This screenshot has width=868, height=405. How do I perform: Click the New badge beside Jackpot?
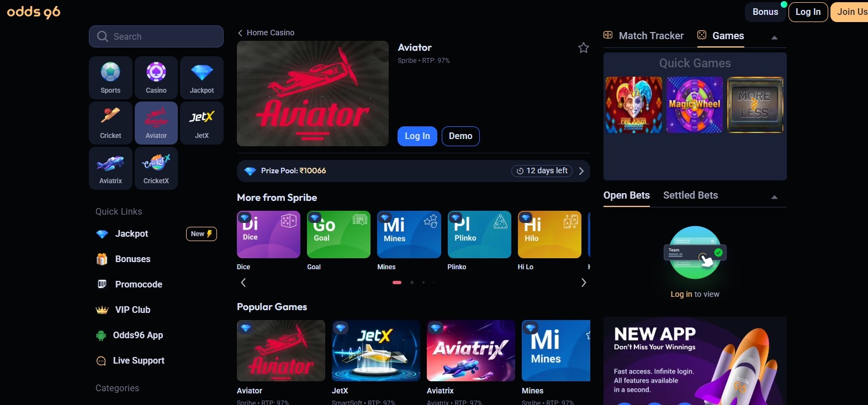[202, 234]
